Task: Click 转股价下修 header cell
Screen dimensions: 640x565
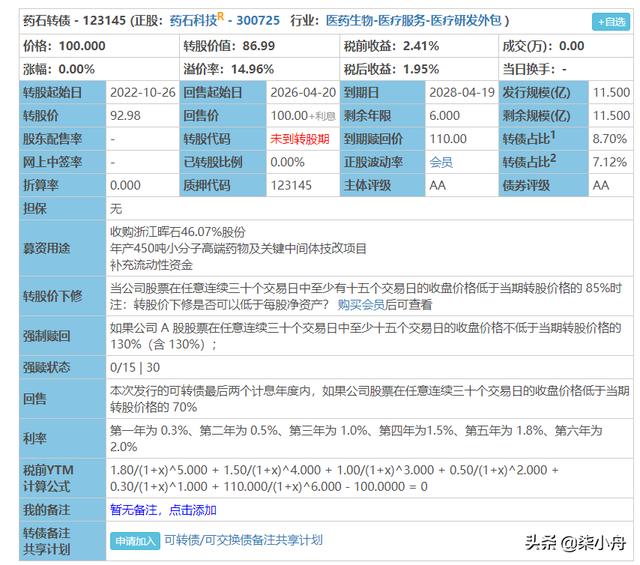Action: pyautogui.click(x=62, y=296)
